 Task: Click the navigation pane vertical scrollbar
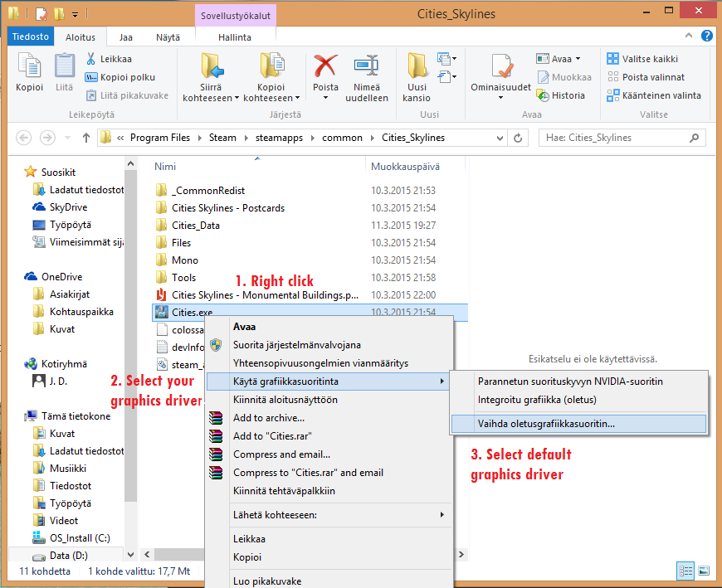(x=130, y=332)
